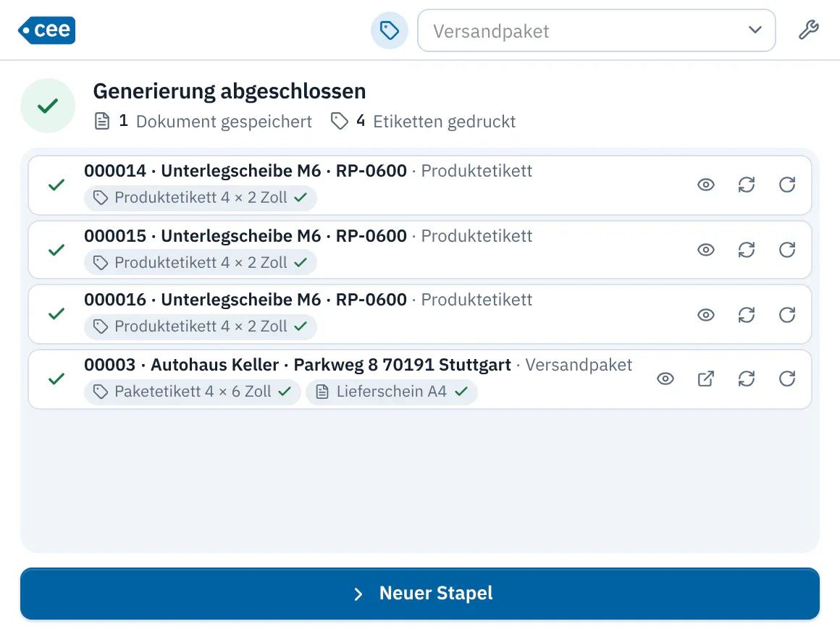
Task: Click status checkmark of Autohaus Keller row
Action: (x=56, y=379)
